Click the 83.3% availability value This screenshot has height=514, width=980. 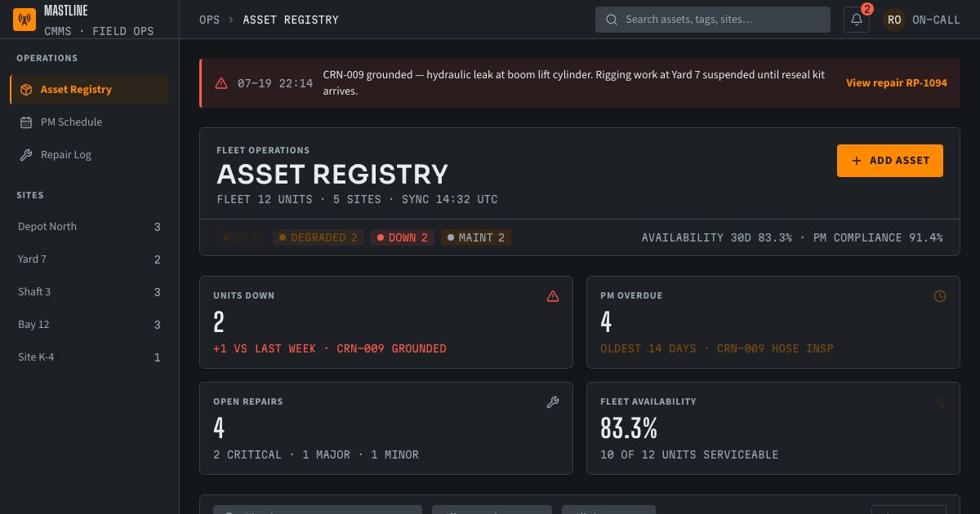point(629,428)
